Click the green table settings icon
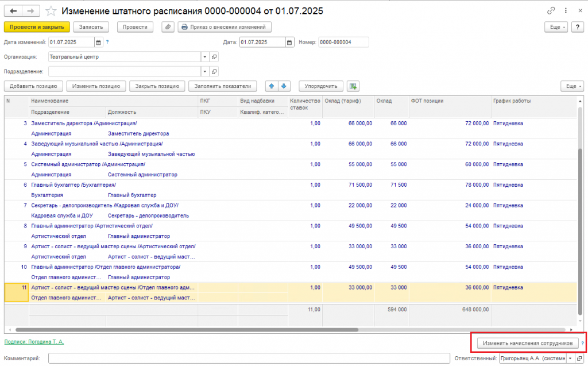 pos(353,86)
